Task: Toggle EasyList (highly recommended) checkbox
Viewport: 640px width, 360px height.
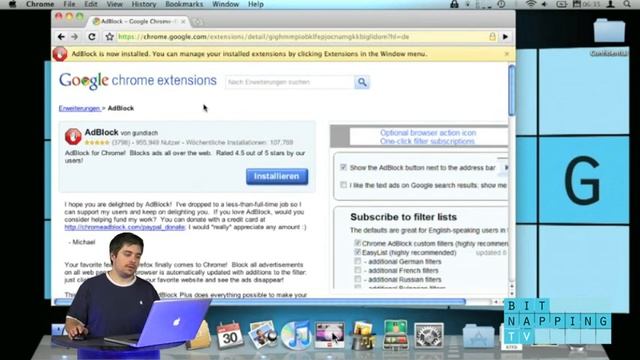Action: 358,252
